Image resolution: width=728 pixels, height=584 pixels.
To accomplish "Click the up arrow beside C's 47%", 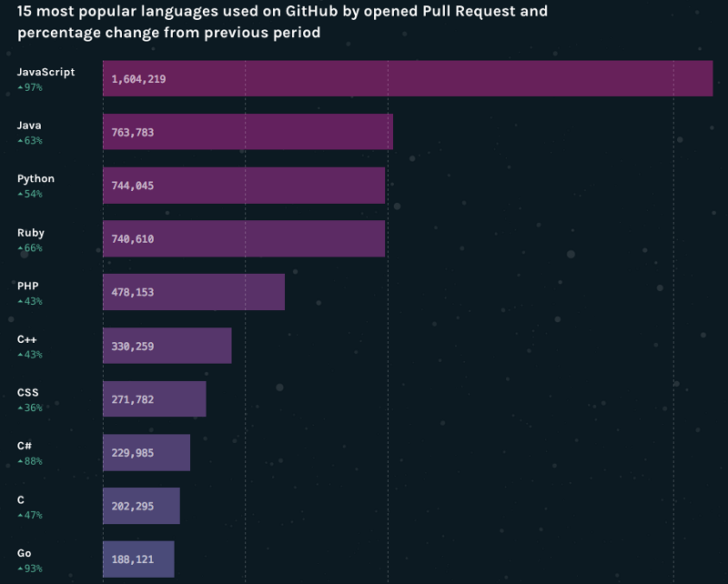I will 20,516.
